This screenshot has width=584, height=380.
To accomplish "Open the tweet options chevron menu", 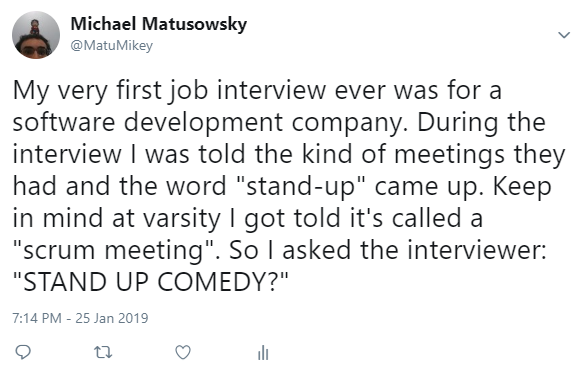I will coord(564,35).
